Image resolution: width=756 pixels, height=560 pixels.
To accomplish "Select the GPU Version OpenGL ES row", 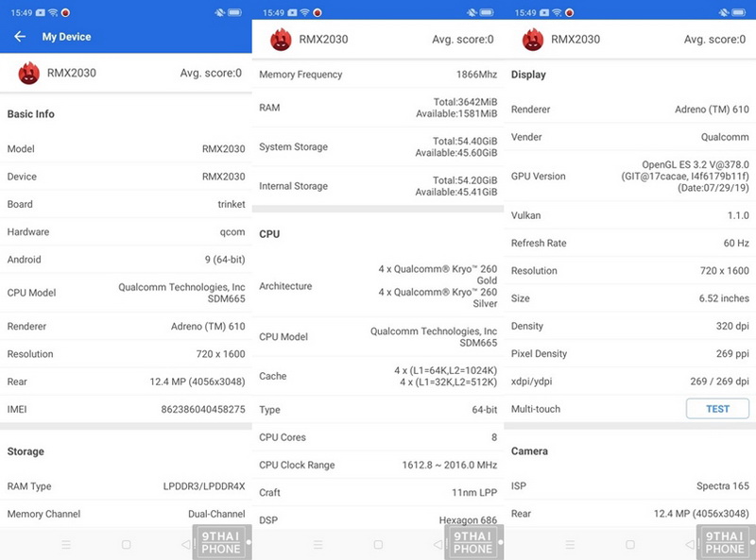I will point(630,177).
